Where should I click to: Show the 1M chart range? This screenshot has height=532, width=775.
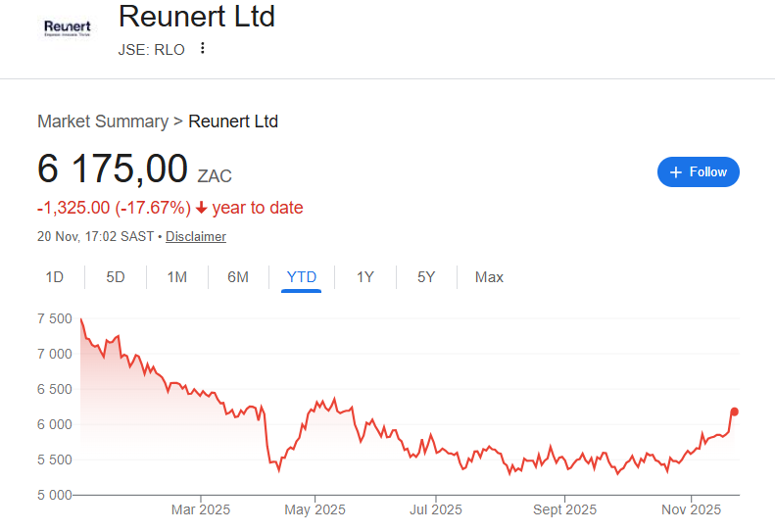point(176,277)
